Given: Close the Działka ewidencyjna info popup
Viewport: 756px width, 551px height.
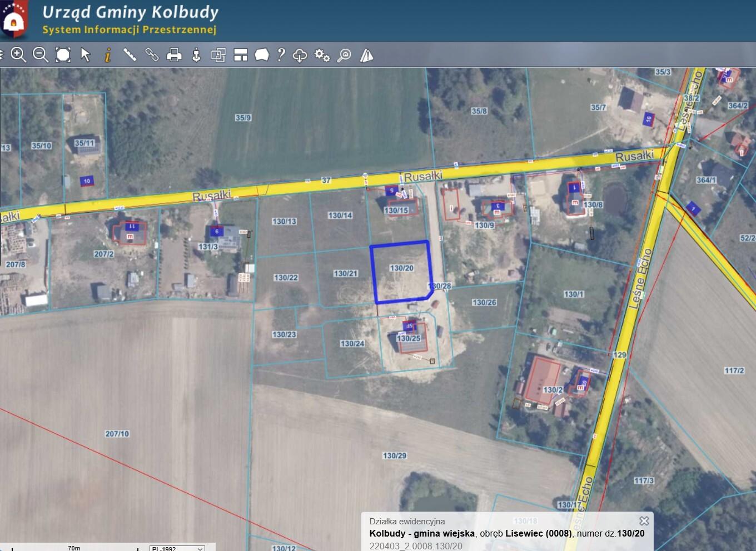Looking at the screenshot, I should [644, 520].
